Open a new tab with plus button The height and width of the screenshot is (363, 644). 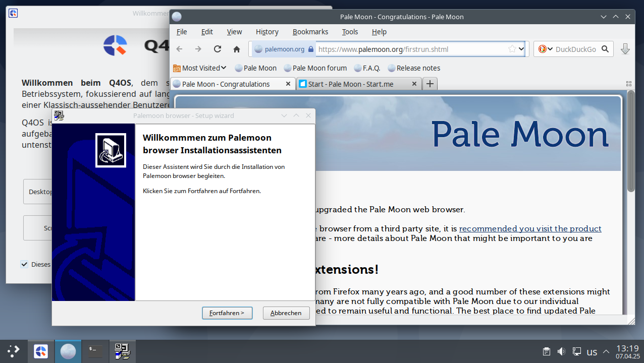(x=430, y=84)
